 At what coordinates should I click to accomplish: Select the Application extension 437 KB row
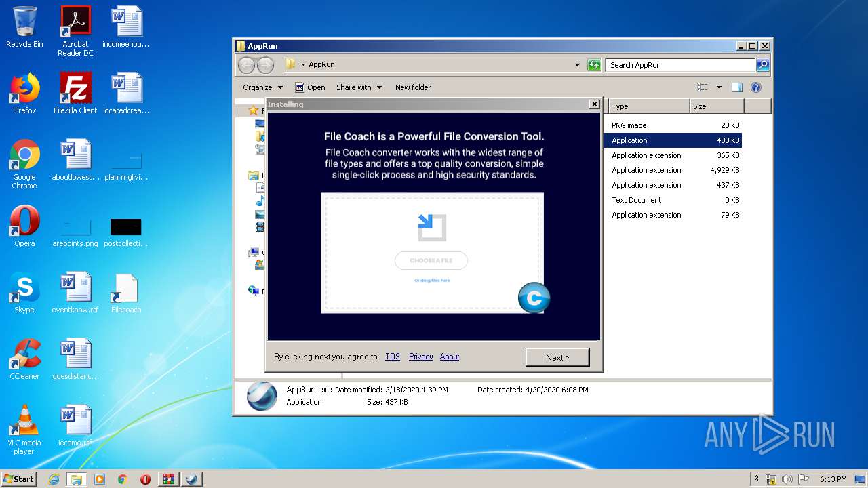coord(673,185)
